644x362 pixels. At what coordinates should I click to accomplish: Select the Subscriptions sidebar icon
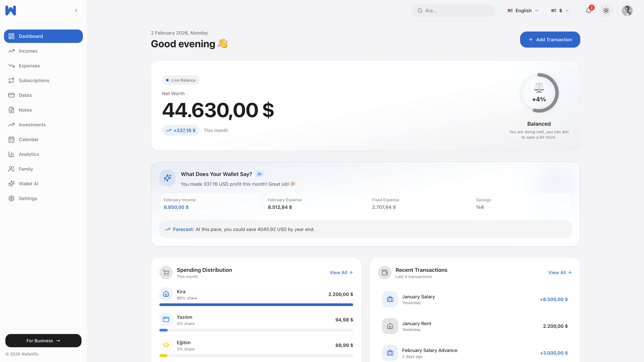click(x=12, y=80)
